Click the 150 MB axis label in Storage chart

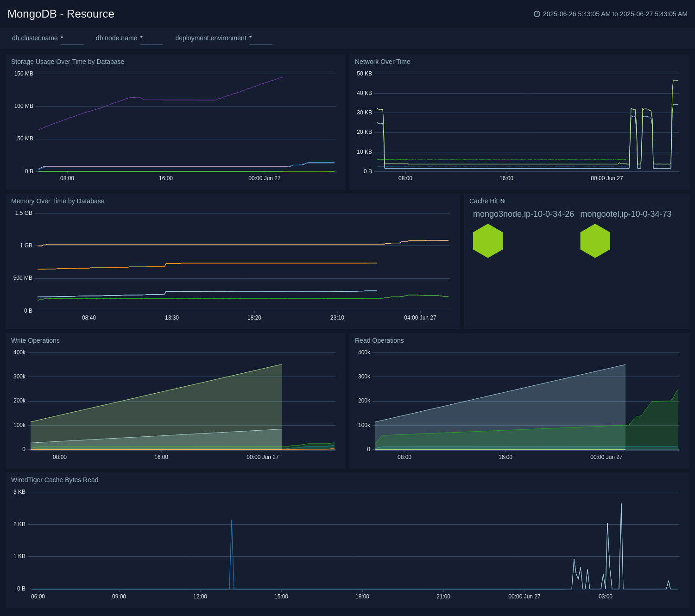click(24, 74)
